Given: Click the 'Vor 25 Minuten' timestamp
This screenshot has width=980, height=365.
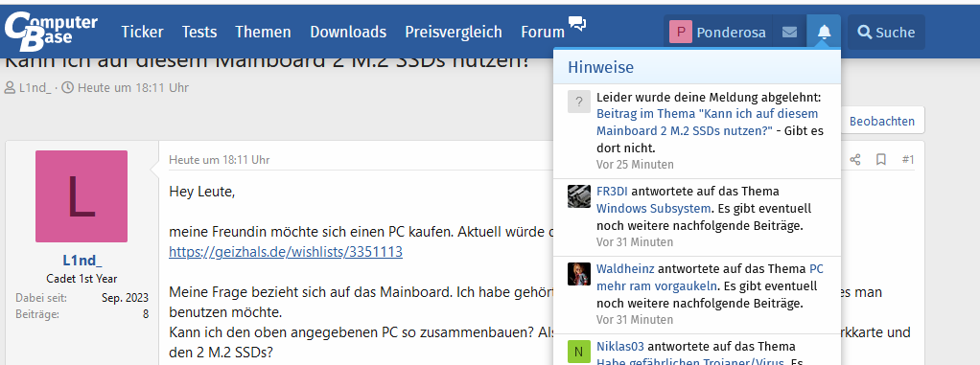Looking at the screenshot, I should pyautogui.click(x=635, y=165).
